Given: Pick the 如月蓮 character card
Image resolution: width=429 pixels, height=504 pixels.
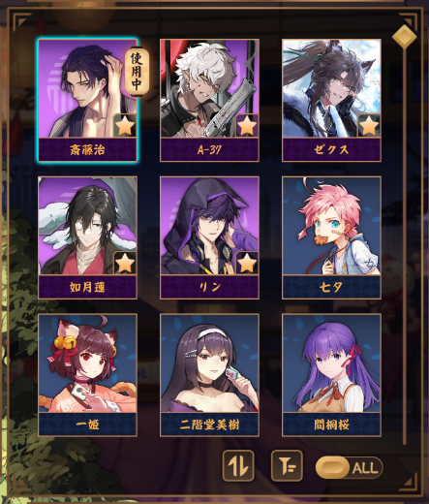Looking at the screenshot, I should [87, 237].
